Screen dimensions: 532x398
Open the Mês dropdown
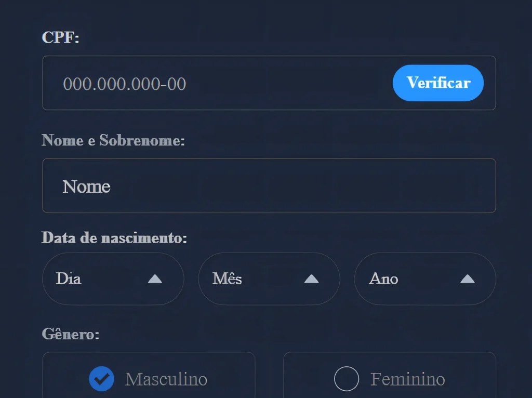[269, 278]
